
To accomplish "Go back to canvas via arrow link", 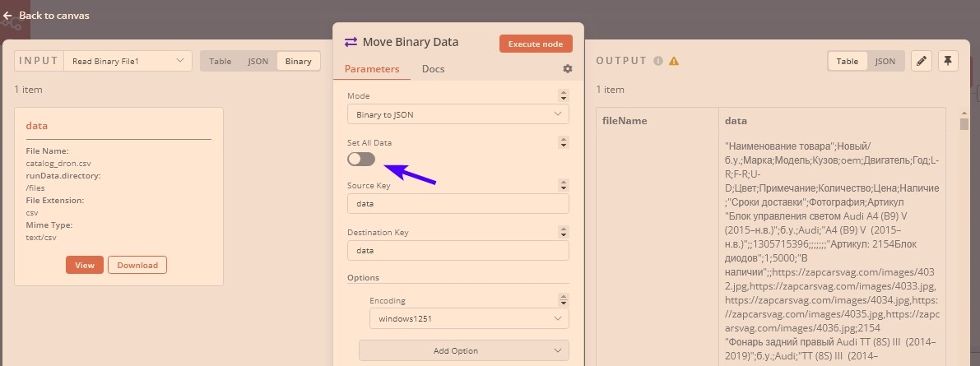I will point(46,15).
